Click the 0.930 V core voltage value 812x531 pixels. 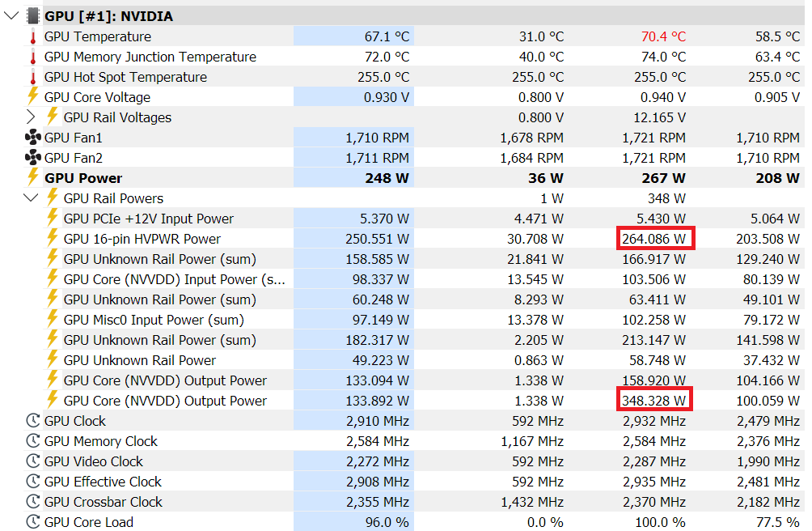(x=387, y=97)
